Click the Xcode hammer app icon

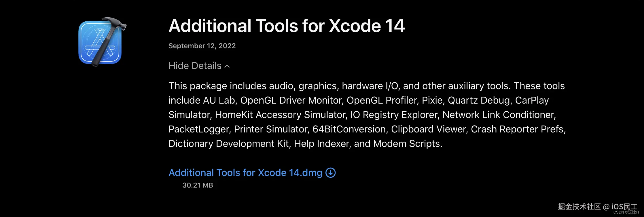(101, 42)
